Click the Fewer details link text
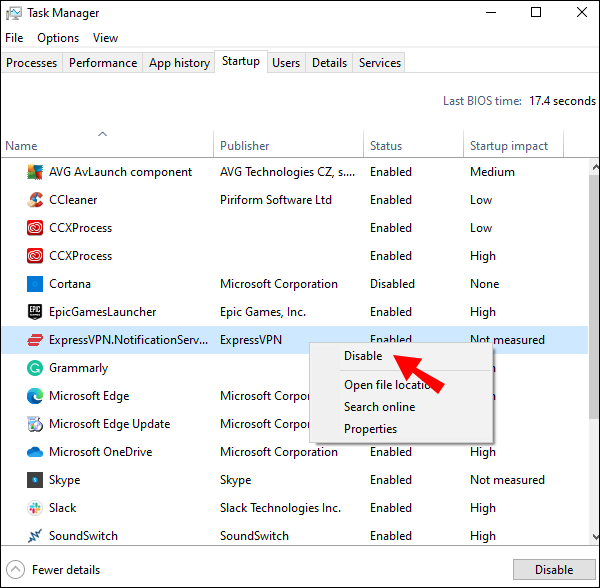 click(66, 570)
